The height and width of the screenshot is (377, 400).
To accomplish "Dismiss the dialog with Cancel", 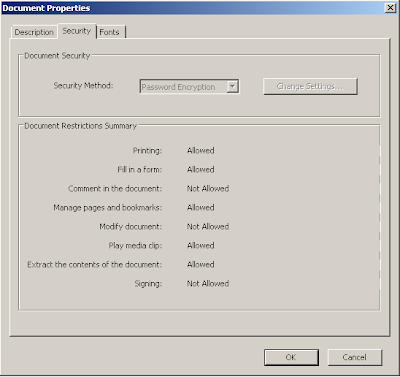I will click(x=354, y=357).
